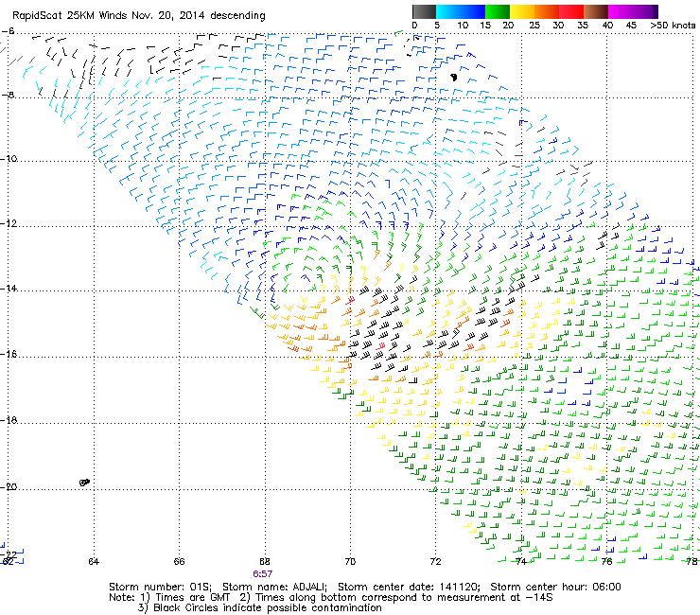Click the note '2) Times along bottom correspond…'
The height and width of the screenshot is (615, 700).
point(396,597)
